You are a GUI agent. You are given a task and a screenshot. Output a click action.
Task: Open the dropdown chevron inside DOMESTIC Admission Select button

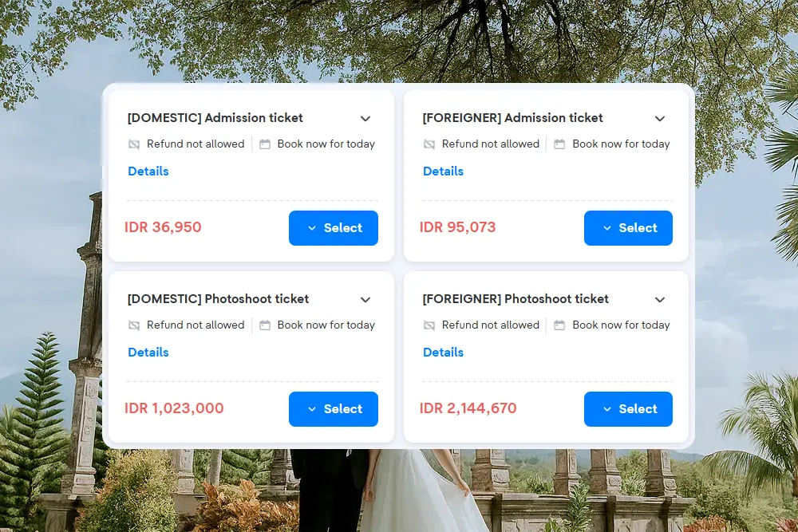tap(313, 228)
